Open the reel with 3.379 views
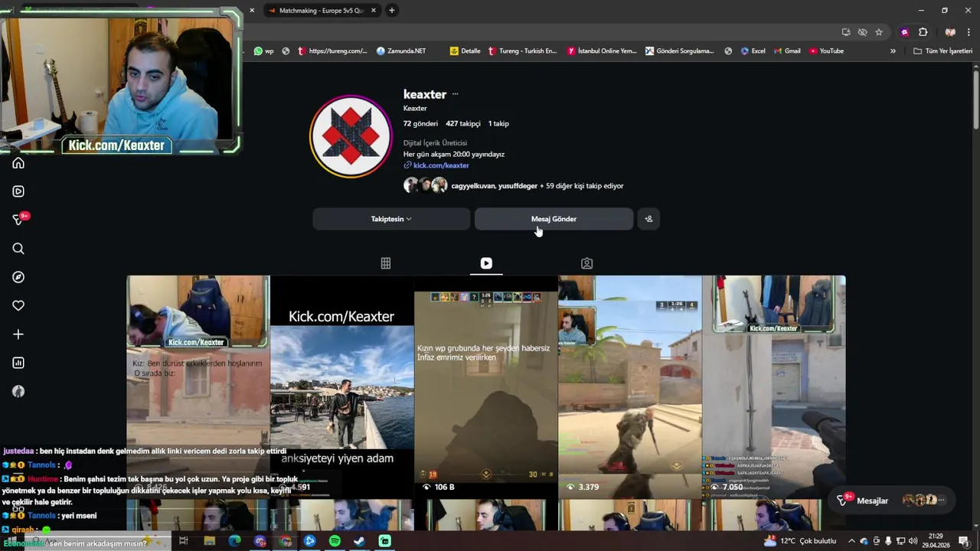 629,386
